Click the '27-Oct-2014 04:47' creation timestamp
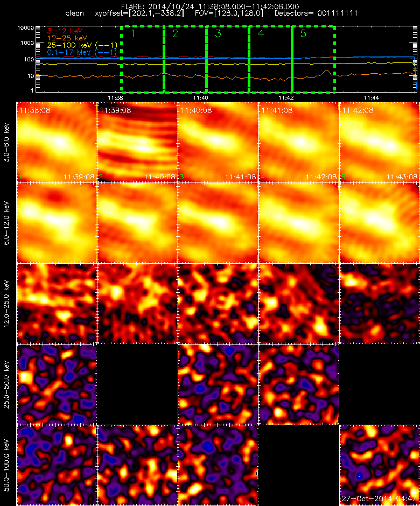Viewport: 420px width, 506px height. [379, 498]
